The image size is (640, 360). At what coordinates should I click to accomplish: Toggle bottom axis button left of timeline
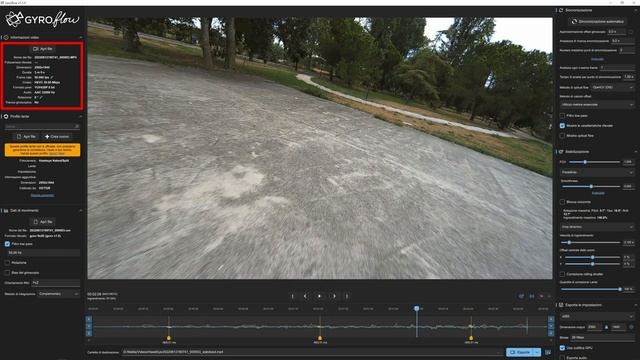pyautogui.click(x=89, y=333)
